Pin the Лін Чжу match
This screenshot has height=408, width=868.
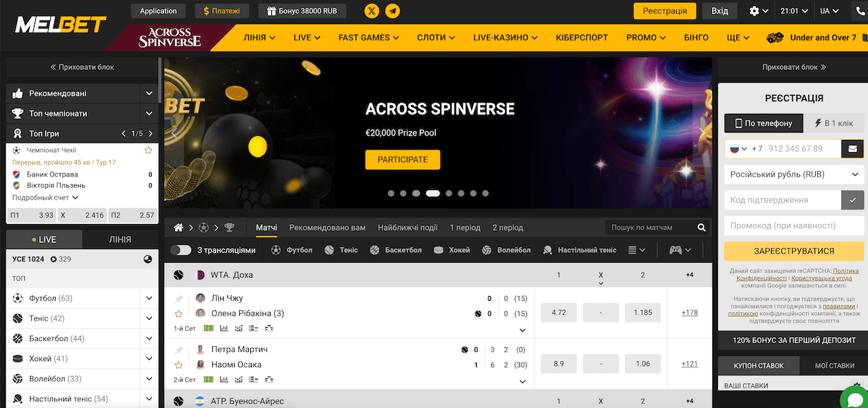pos(179,299)
